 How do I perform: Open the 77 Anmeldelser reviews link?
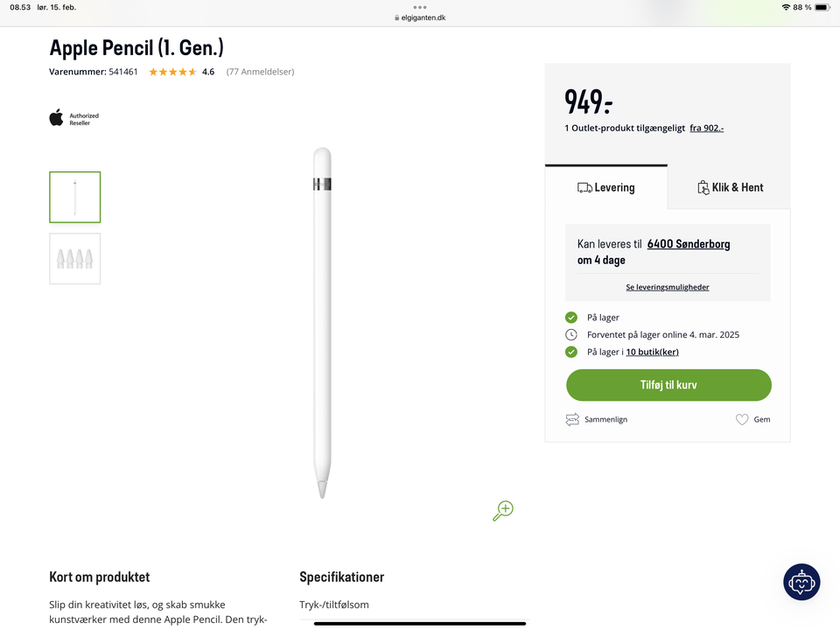pos(260,72)
